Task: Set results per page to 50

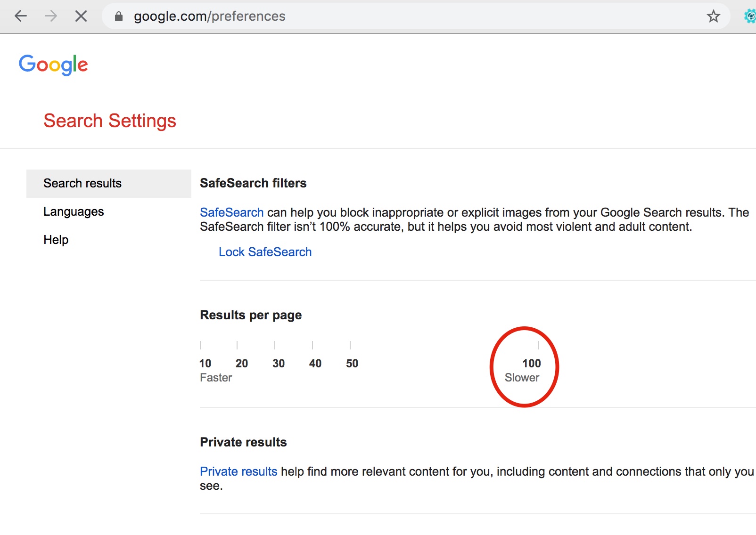Action: point(352,363)
